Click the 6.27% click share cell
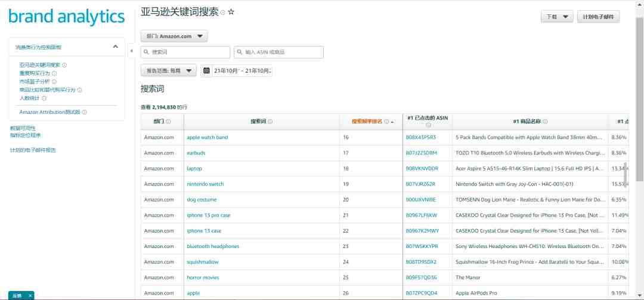644x300 pixels. click(x=618, y=277)
